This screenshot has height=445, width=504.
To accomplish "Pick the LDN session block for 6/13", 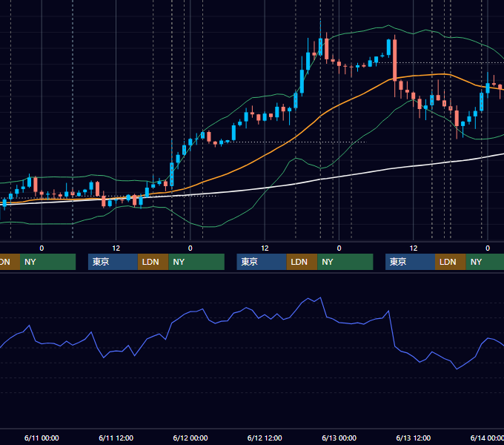I will [451, 262].
